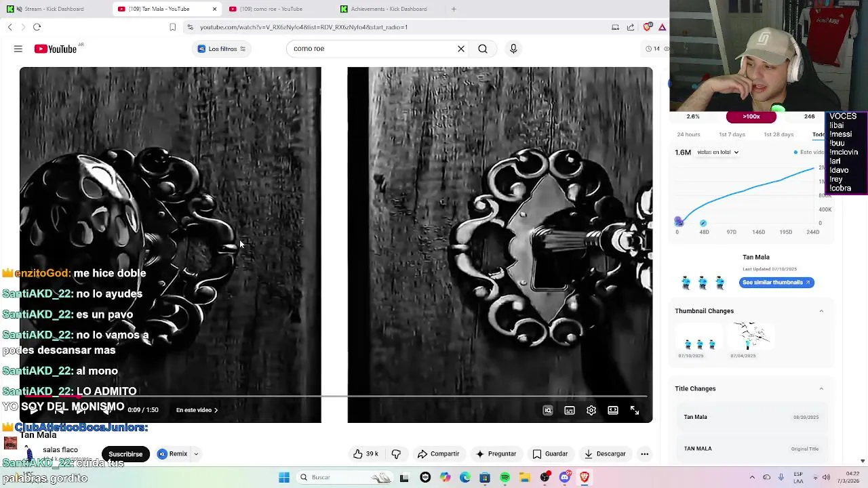Start voice search with the microphone icon
868x488 pixels.
click(513, 49)
